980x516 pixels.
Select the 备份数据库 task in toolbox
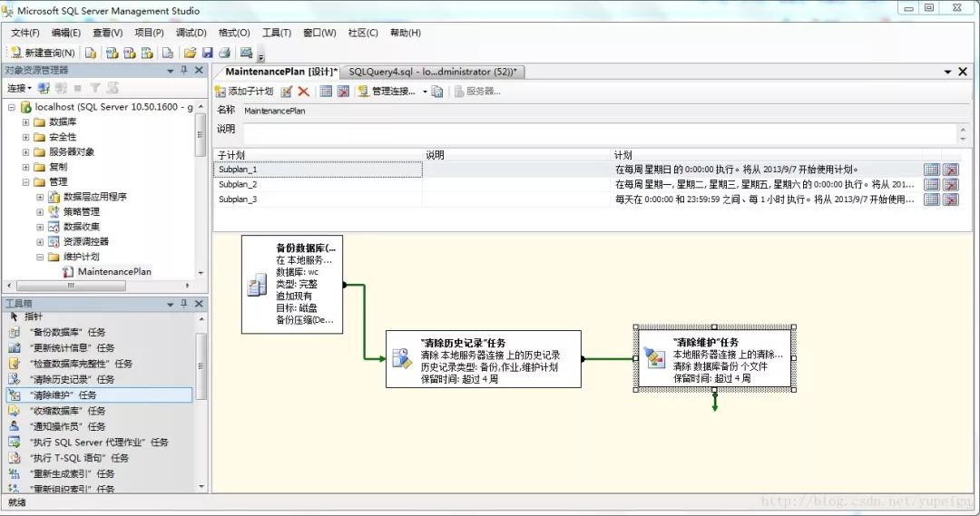coord(68,332)
